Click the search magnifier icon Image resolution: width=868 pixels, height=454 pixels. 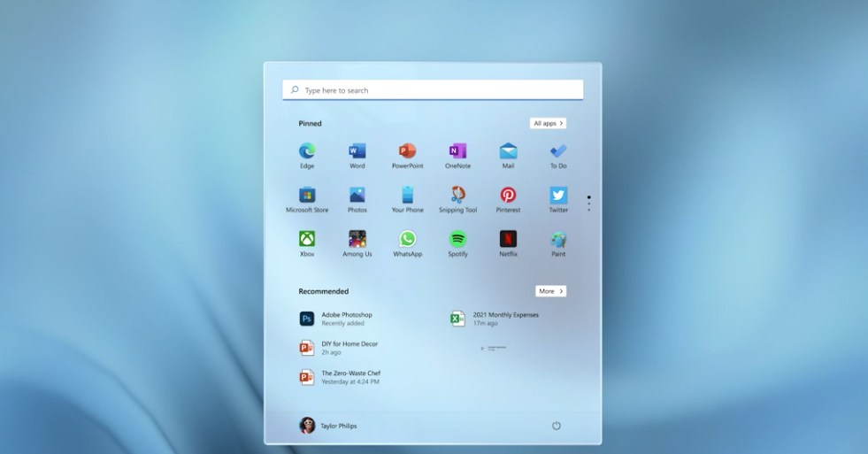[x=295, y=89]
